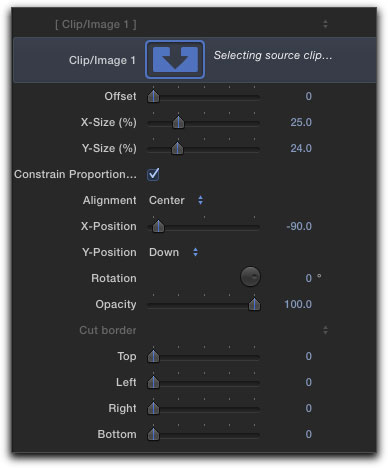Click the Rotation dial knob
This screenshot has height=468, width=388.
coord(250,277)
